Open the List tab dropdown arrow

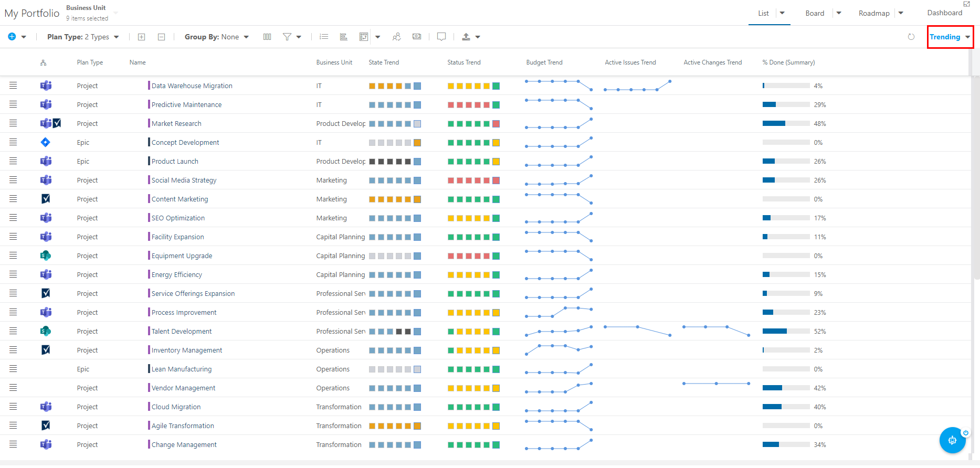782,13
